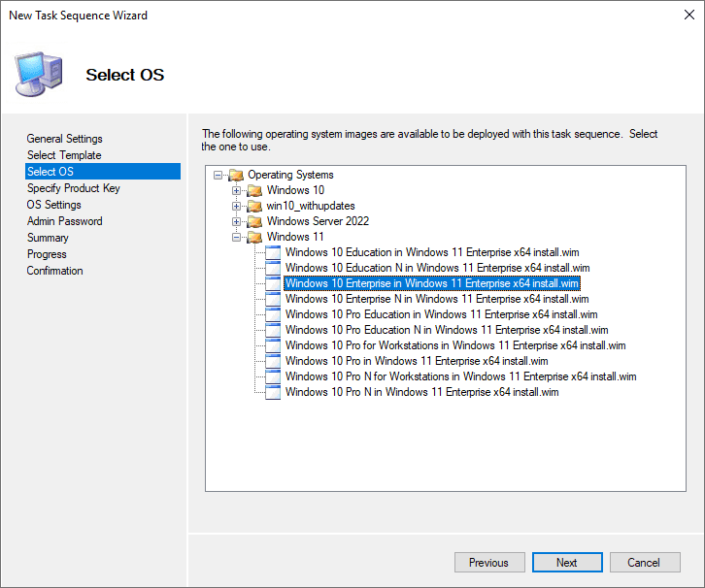Go to Admin Password wizard step
This screenshot has width=705, height=588.
pos(64,221)
